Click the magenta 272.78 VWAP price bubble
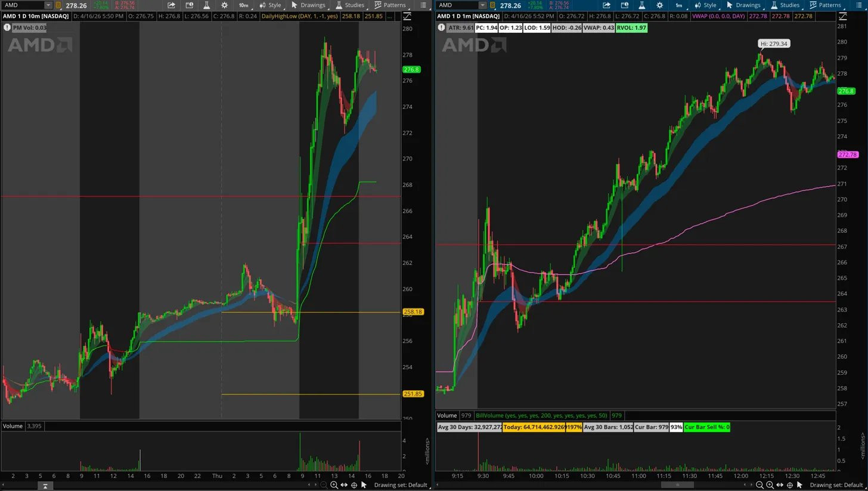This screenshot has height=491, width=868. pos(848,155)
